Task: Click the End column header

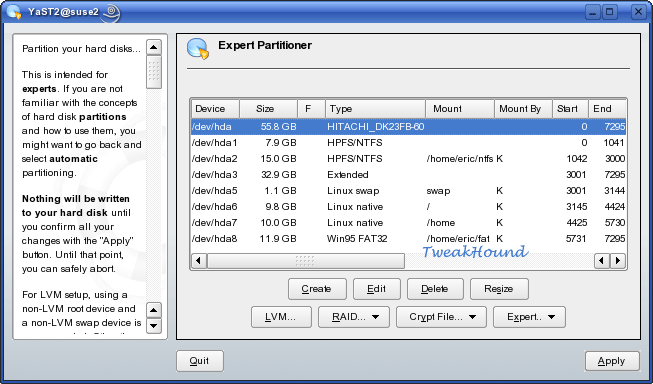Action: (607, 109)
